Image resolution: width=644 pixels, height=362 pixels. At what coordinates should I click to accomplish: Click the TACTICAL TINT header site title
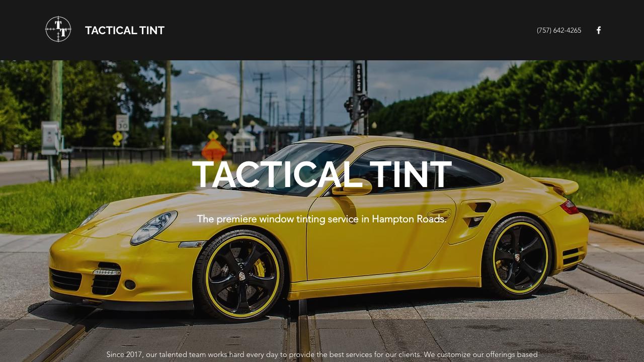pyautogui.click(x=125, y=30)
